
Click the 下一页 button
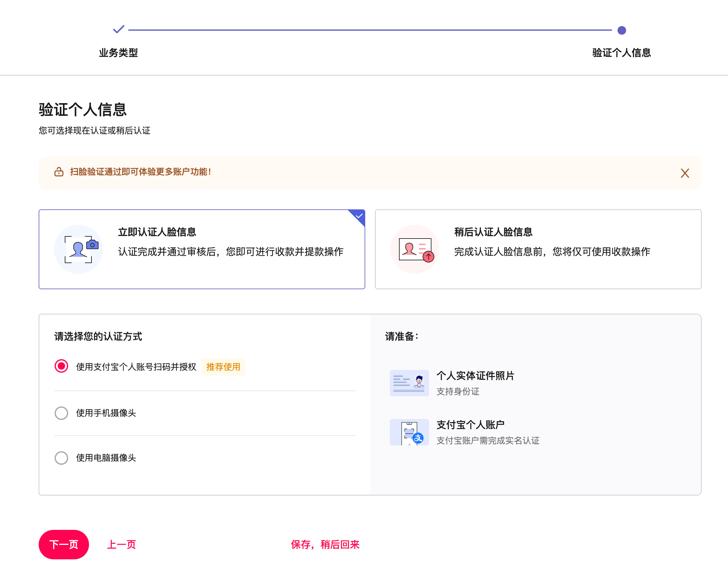(64, 544)
